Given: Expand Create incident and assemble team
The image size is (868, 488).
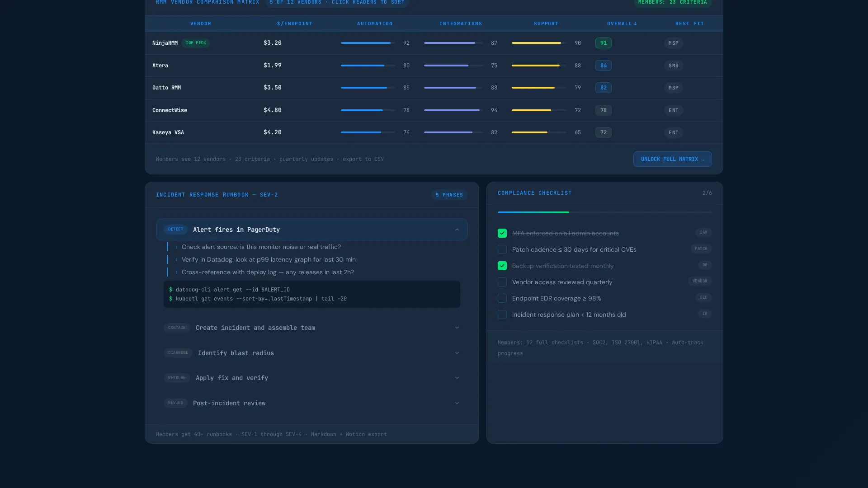Looking at the screenshot, I should point(312,328).
